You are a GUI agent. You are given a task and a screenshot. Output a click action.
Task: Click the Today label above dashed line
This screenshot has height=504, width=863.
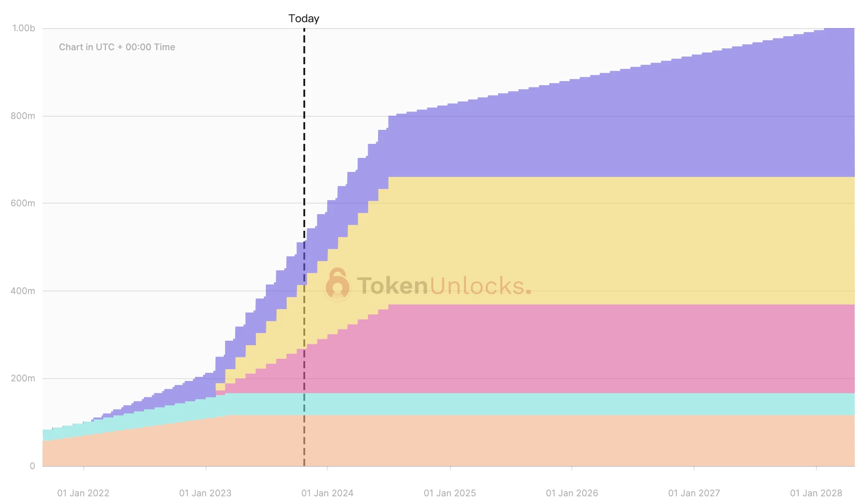tap(304, 19)
